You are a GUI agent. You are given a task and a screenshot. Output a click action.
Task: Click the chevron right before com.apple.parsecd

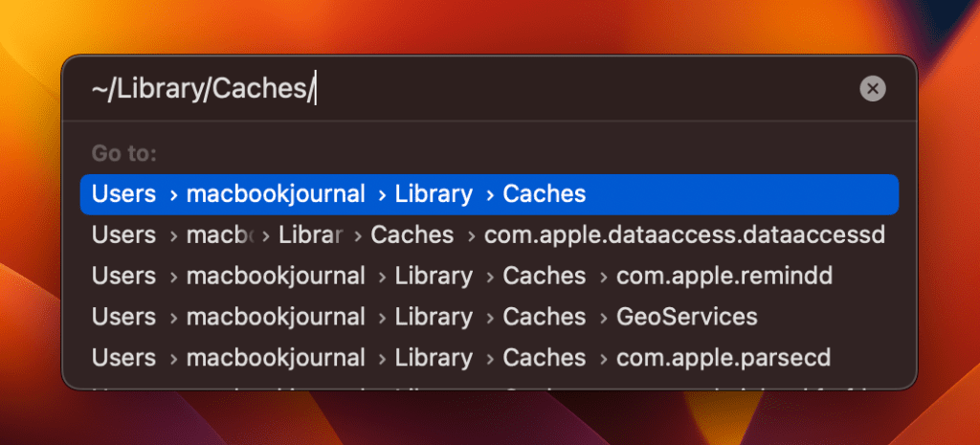pos(603,359)
